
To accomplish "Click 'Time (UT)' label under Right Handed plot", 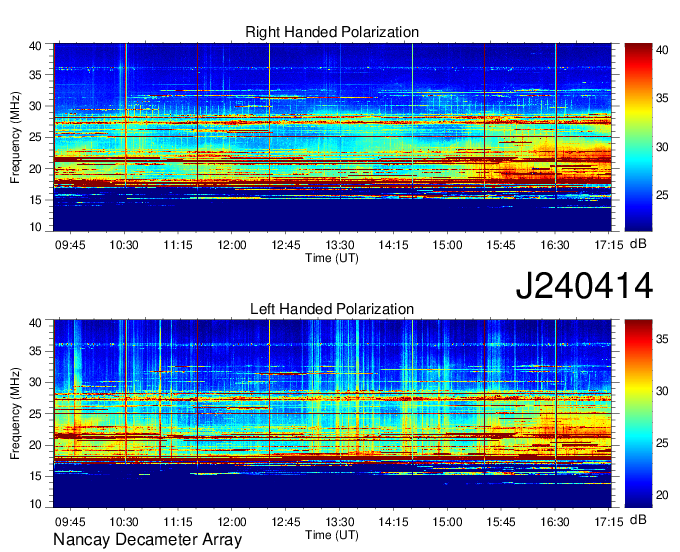I will click(332, 258).
